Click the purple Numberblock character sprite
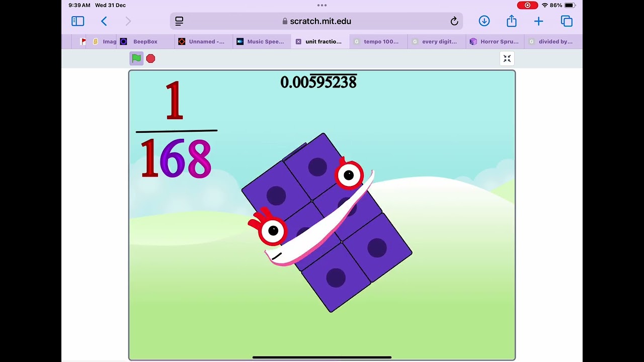Screen dimensions: 644x362 [x=327, y=223]
